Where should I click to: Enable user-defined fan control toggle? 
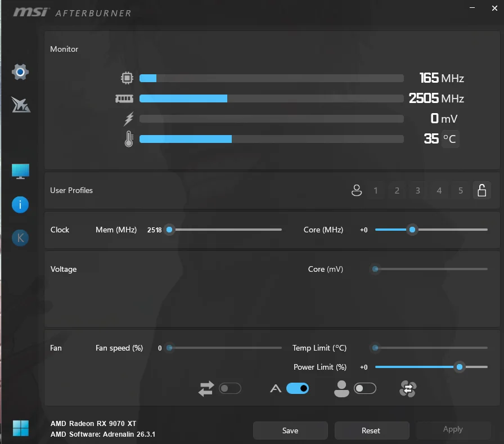click(365, 388)
